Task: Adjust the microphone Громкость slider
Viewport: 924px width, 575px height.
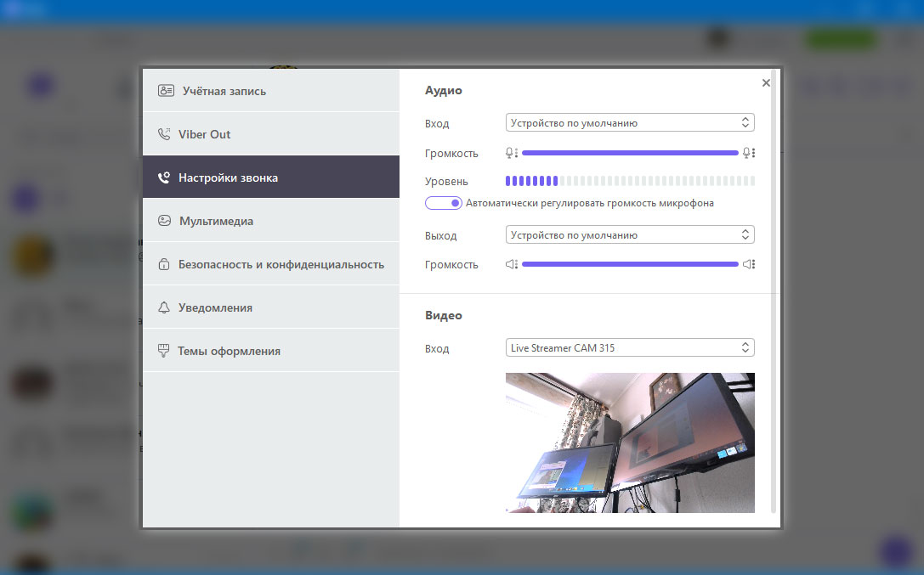Action: tap(630, 153)
